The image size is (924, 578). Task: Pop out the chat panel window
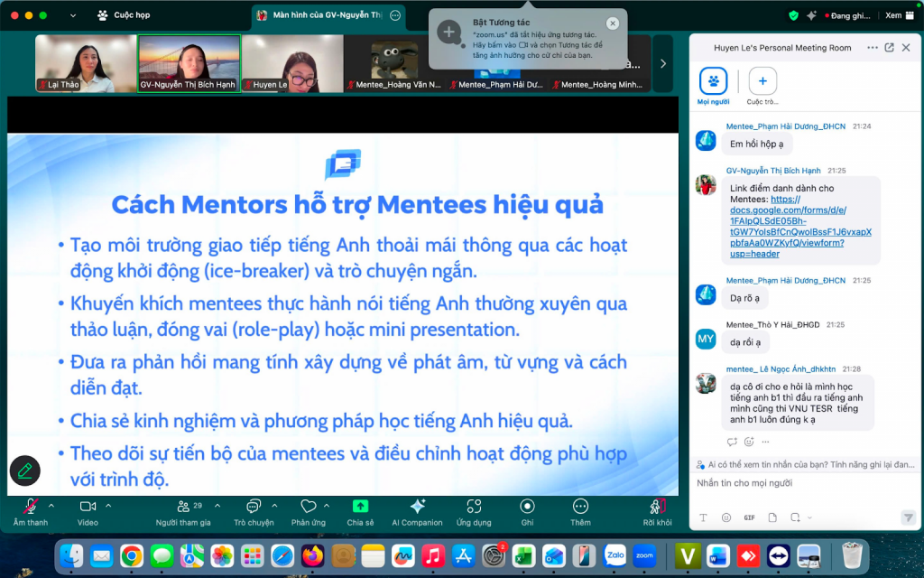click(889, 48)
